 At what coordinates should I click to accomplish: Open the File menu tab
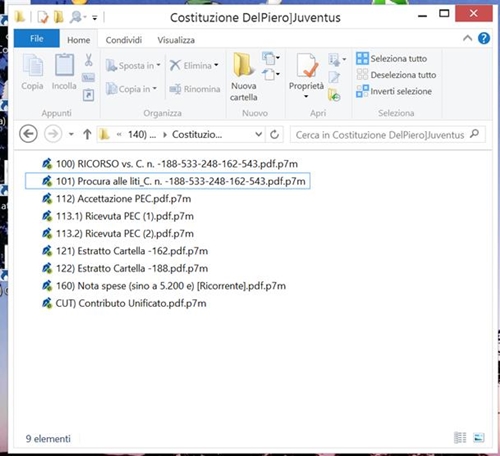click(x=37, y=39)
